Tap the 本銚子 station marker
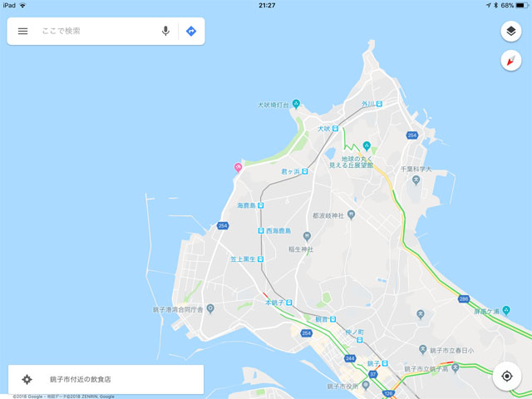 click(x=288, y=303)
